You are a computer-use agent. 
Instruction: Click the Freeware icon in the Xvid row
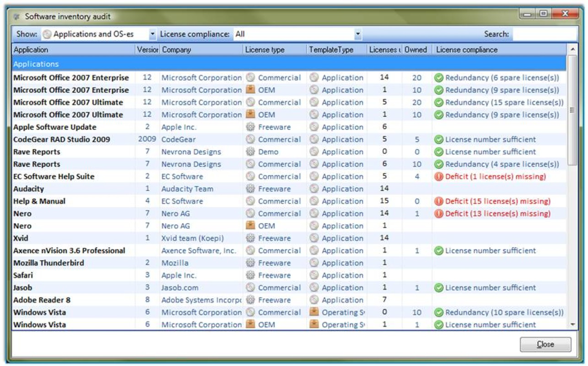click(x=250, y=238)
